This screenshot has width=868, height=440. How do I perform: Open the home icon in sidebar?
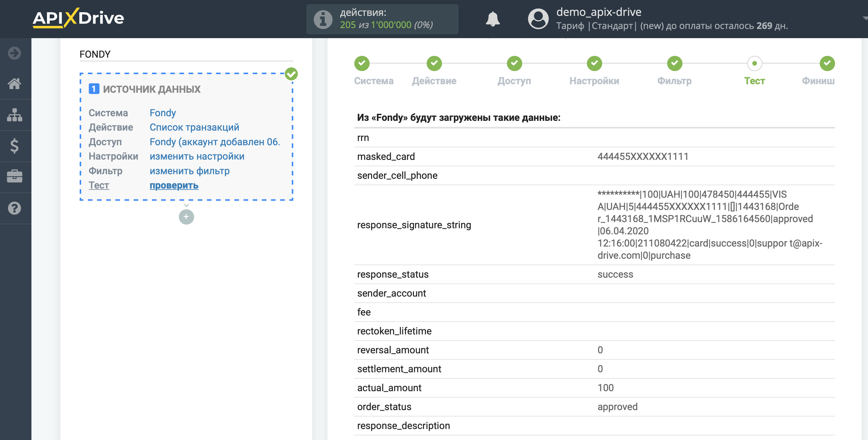click(14, 84)
